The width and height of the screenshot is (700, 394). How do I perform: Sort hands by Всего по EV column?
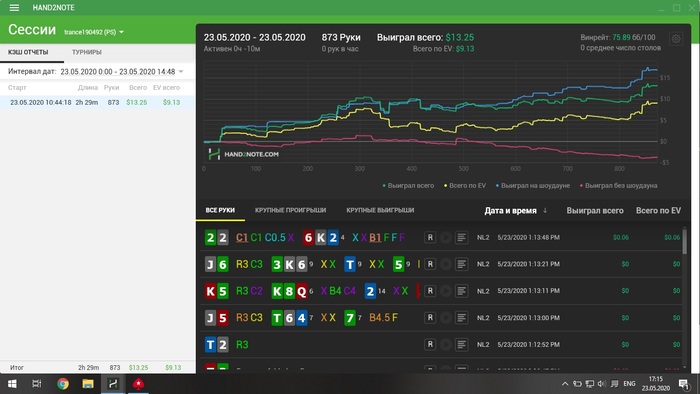point(658,211)
